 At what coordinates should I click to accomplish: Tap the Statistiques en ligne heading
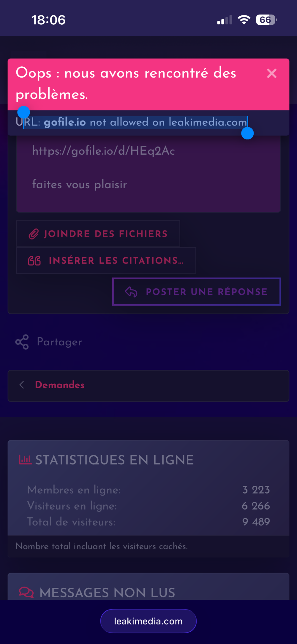click(x=114, y=460)
